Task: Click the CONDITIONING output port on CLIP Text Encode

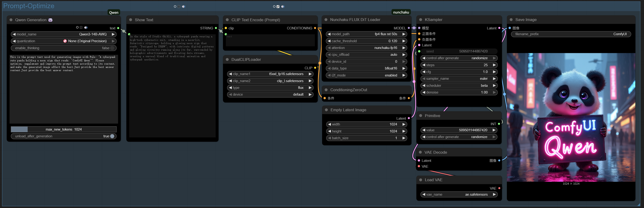Action: [x=315, y=28]
